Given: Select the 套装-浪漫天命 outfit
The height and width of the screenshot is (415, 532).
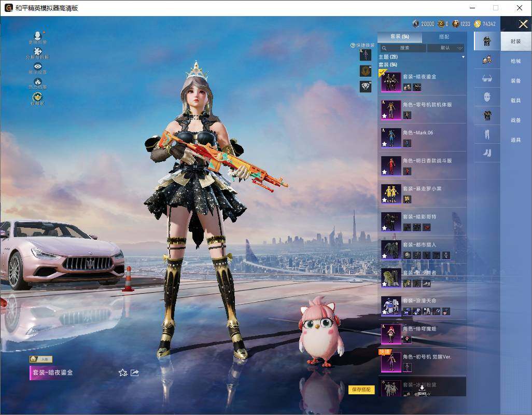Looking at the screenshot, I should click(x=422, y=306).
